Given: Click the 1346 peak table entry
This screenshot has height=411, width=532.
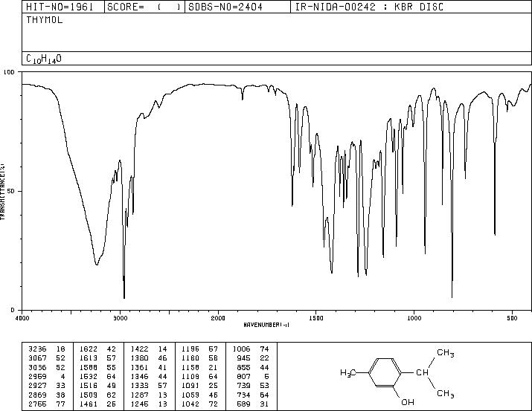Looking at the screenshot, I should [x=149, y=376].
